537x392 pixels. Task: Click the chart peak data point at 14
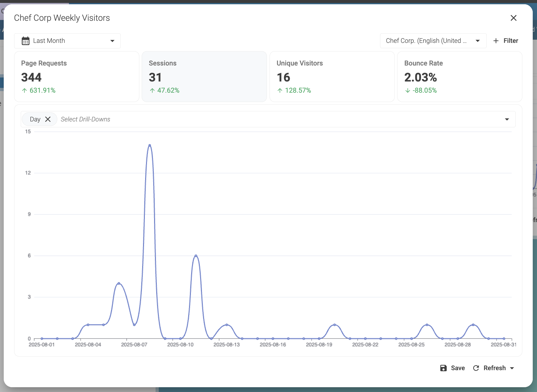pos(150,145)
